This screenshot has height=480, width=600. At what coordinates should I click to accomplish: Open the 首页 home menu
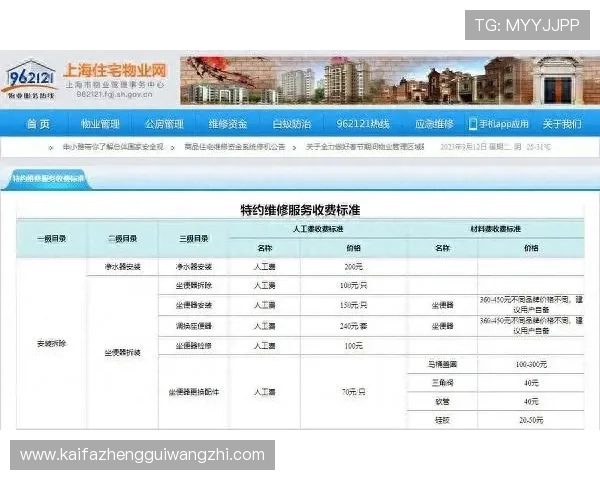click(x=38, y=124)
